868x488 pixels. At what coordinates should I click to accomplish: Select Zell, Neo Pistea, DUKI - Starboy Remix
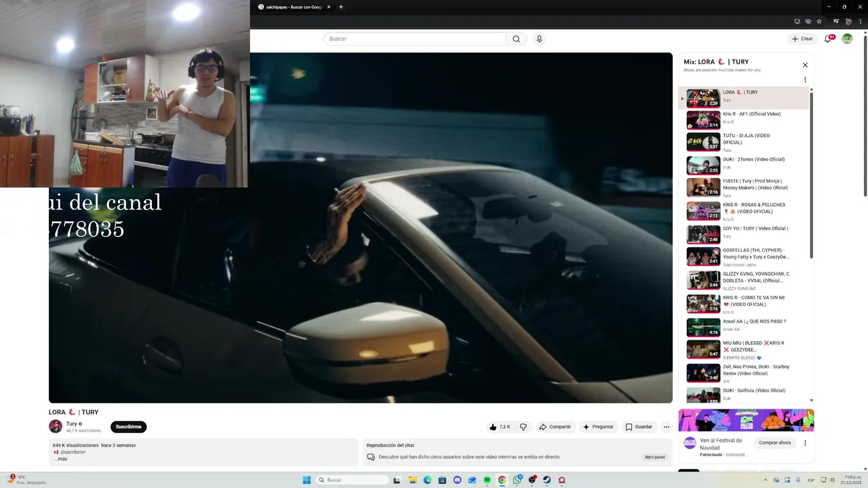[x=745, y=373]
